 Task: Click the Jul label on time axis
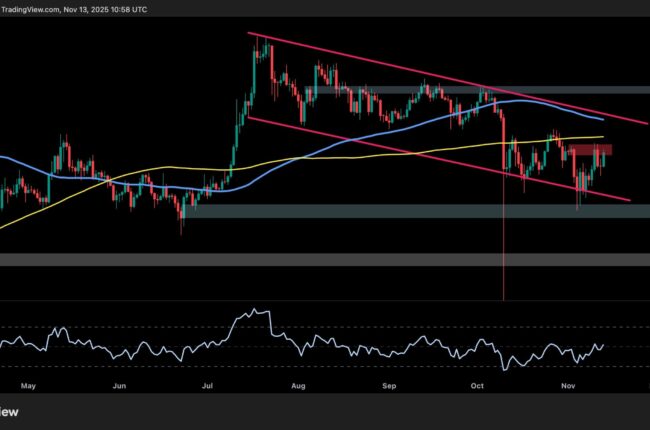coord(208,383)
